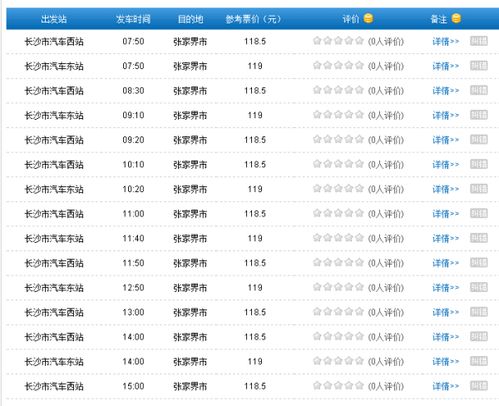Click the grey button in the 08:30 row
The width and height of the screenshot is (499, 406).
click(x=479, y=90)
